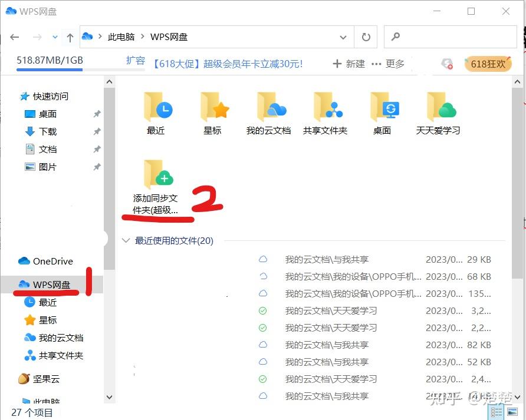This screenshot has height=420, width=526.
Task: Open the 618大促 membership promotion link
Action: (228, 64)
